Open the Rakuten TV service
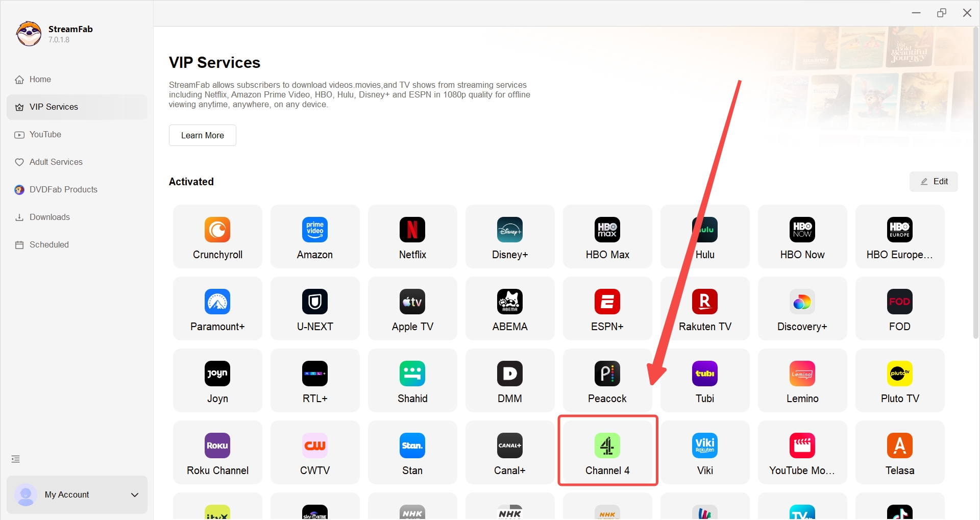The width and height of the screenshot is (980, 520). [x=705, y=308]
